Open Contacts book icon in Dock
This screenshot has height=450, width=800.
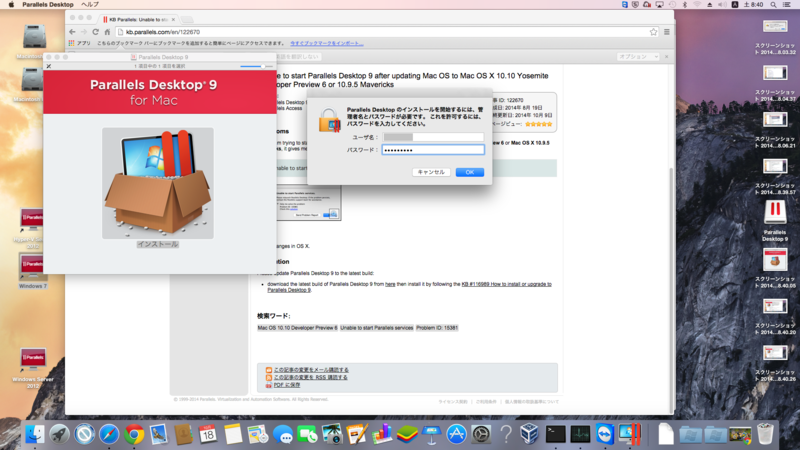coord(183,434)
